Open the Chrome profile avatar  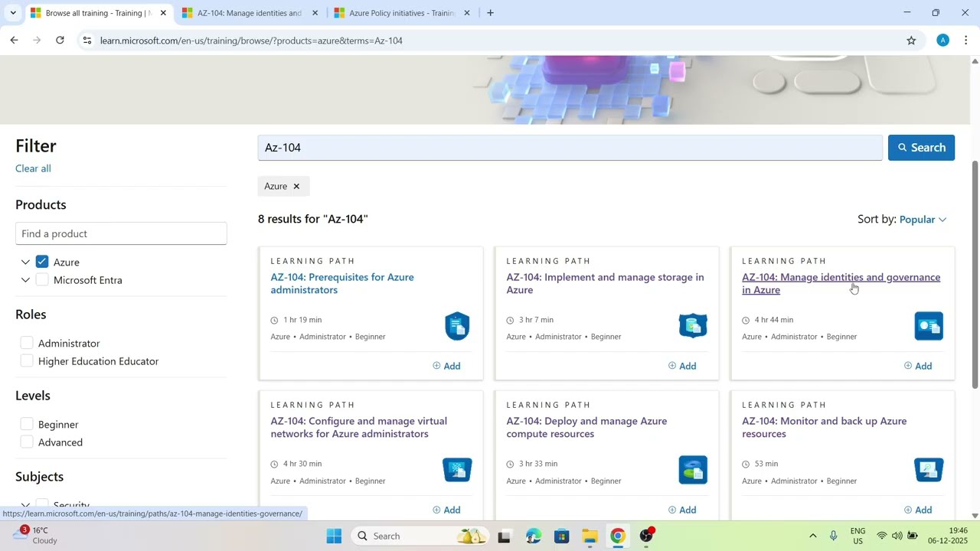click(942, 41)
